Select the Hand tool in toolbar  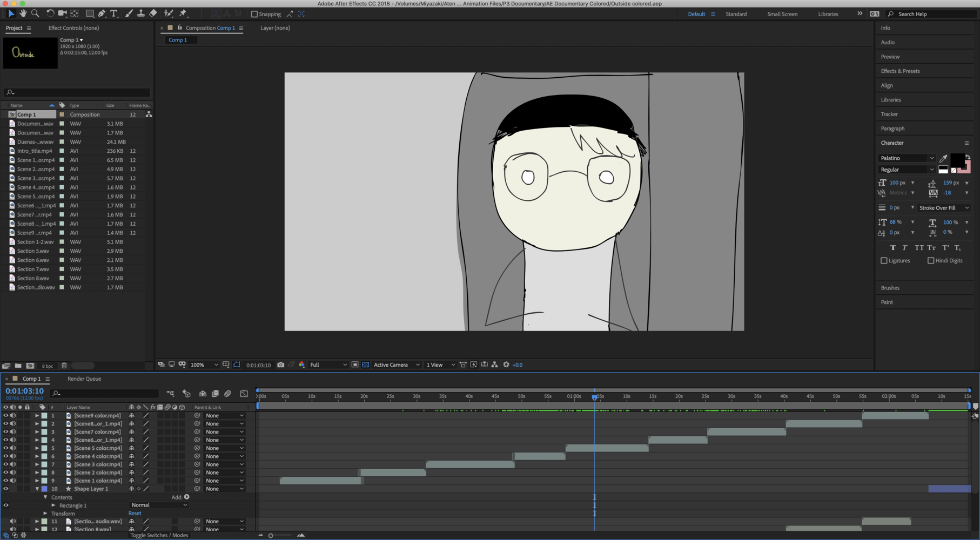click(x=23, y=13)
